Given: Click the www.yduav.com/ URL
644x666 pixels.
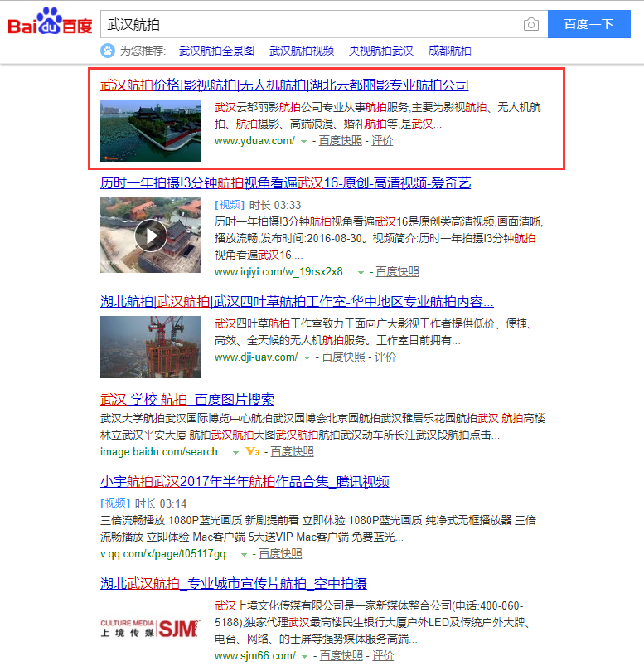Looking at the screenshot, I should pos(254,141).
